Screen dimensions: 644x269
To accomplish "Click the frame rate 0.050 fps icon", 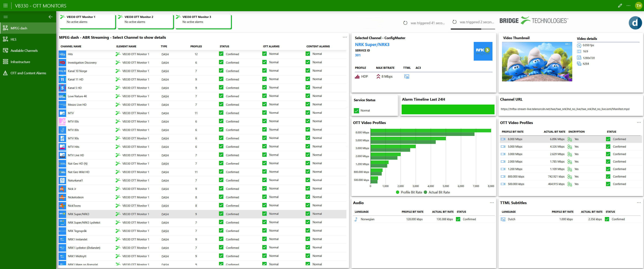I will [x=579, y=45].
